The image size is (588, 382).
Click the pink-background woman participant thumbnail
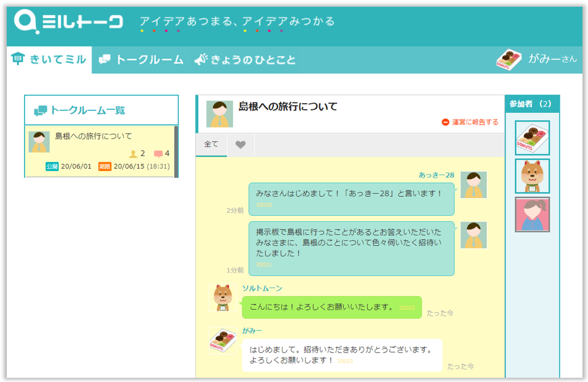coord(532,215)
